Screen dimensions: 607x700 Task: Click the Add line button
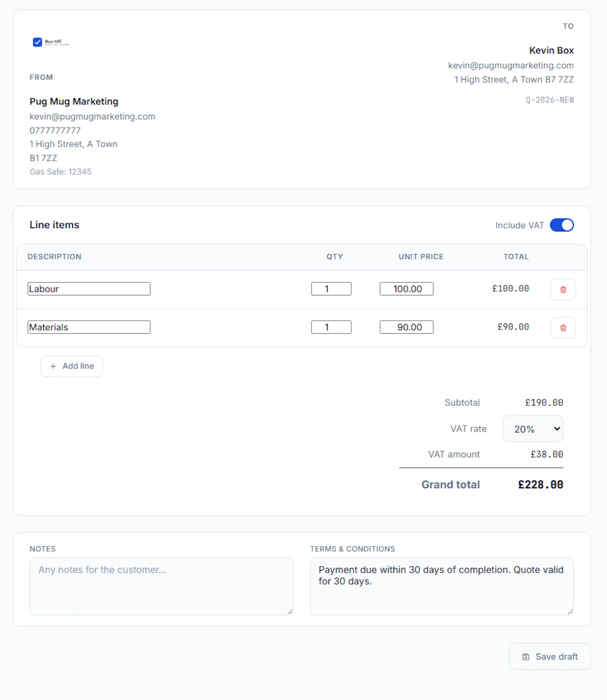(72, 366)
